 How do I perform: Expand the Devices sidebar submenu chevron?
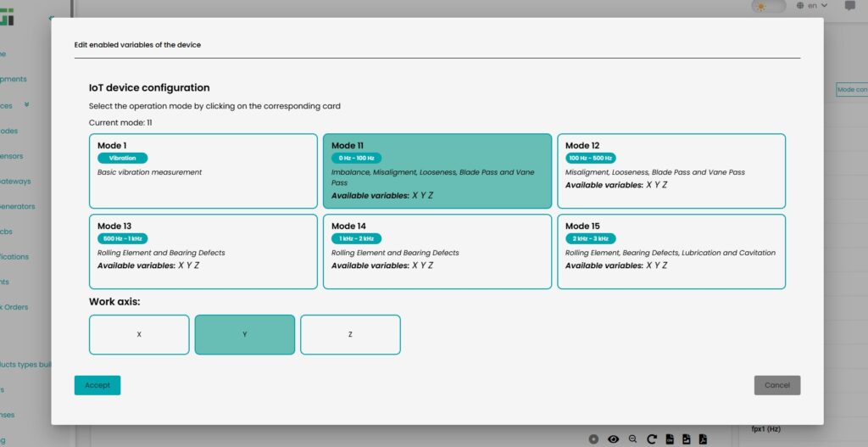click(27, 104)
